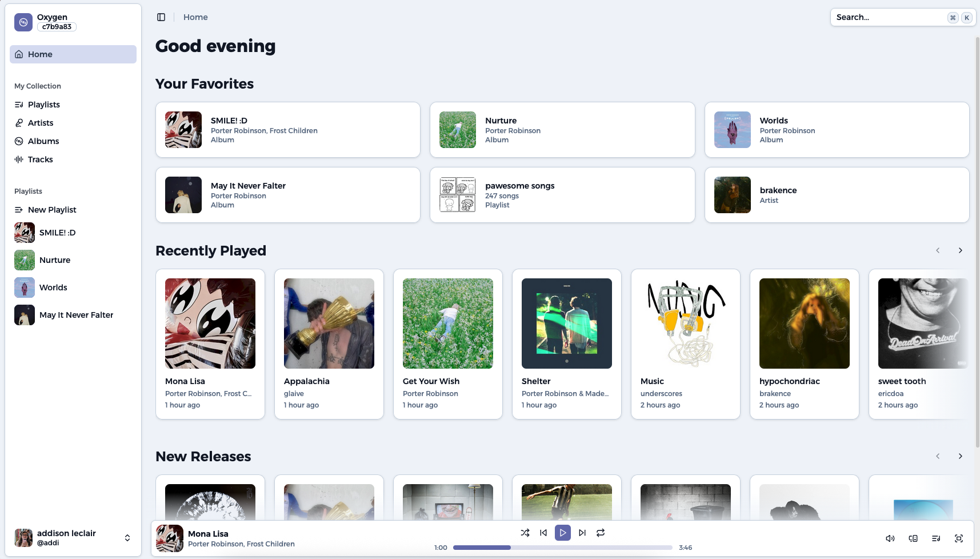Skip to the previous track
The image size is (980, 559).
[x=543, y=533]
